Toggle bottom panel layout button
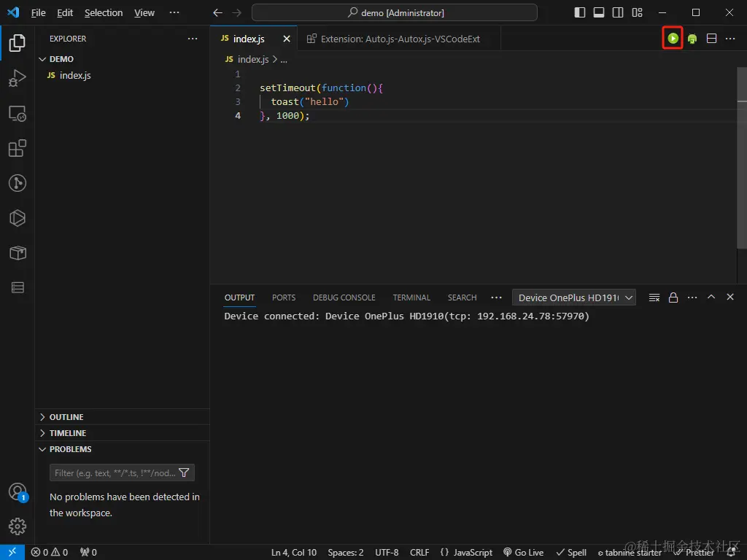Viewport: 747px width, 560px height. (x=599, y=12)
